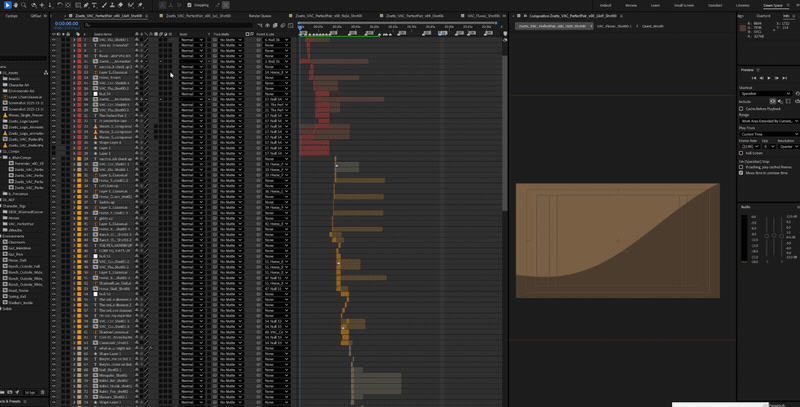The width and height of the screenshot is (800, 407).
Task: Open the Resolution Quarter dropdown
Action: (x=788, y=146)
